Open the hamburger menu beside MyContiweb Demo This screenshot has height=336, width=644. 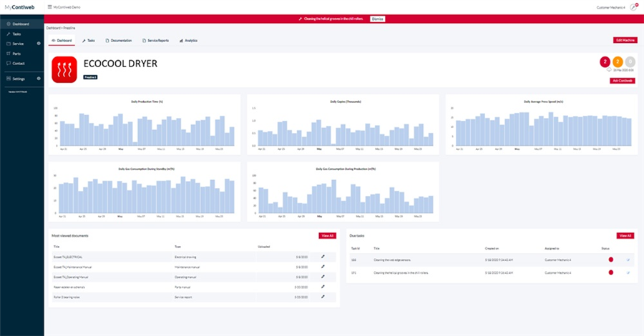click(x=49, y=7)
